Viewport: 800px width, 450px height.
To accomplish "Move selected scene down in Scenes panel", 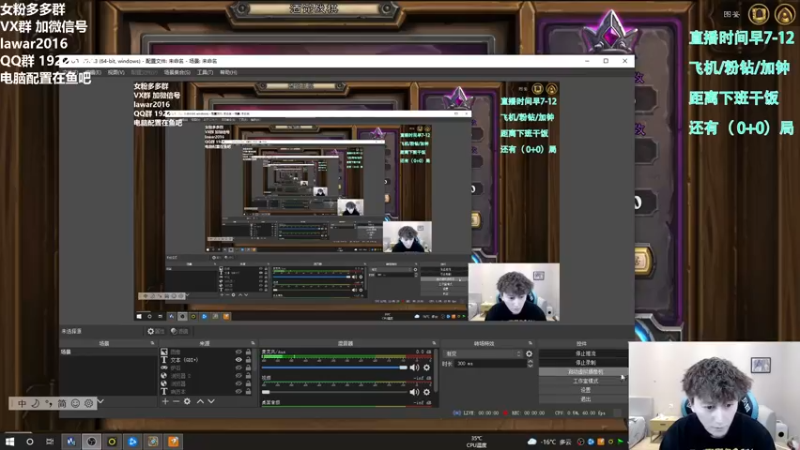I will tap(101, 402).
